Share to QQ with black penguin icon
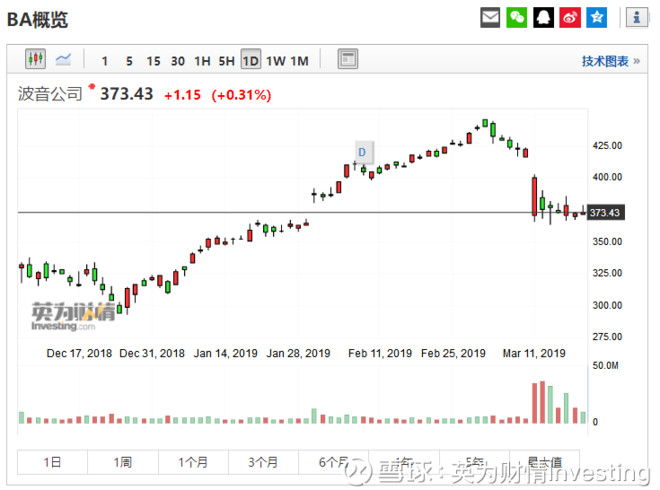660x490 pixels. 543,18
